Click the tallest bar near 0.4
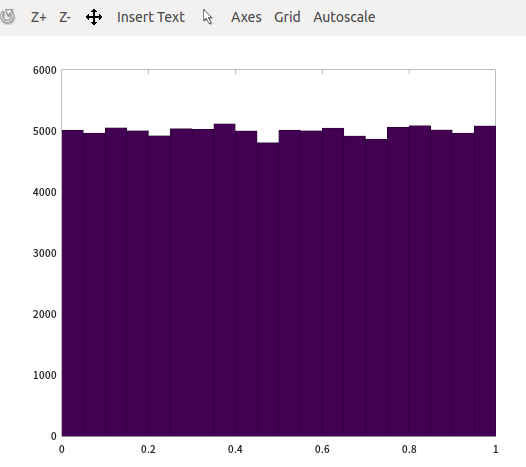The width and height of the screenshot is (526, 467). (224, 280)
